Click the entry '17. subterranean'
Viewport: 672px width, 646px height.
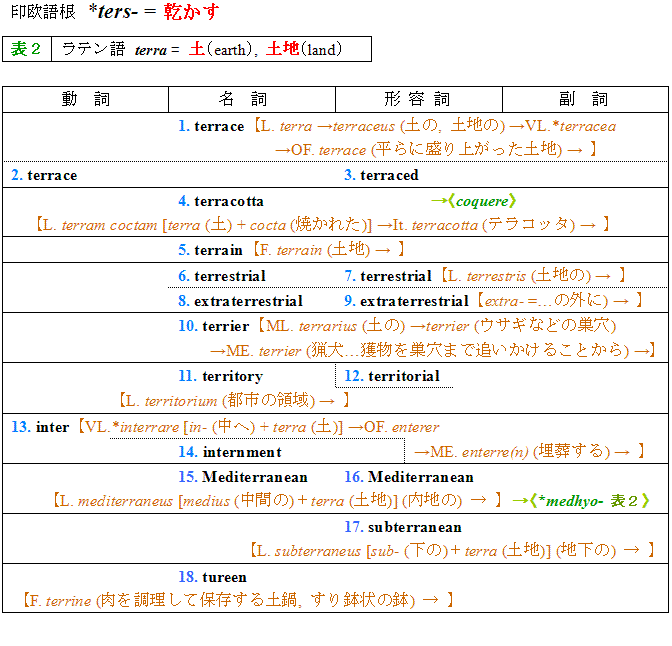click(402, 527)
